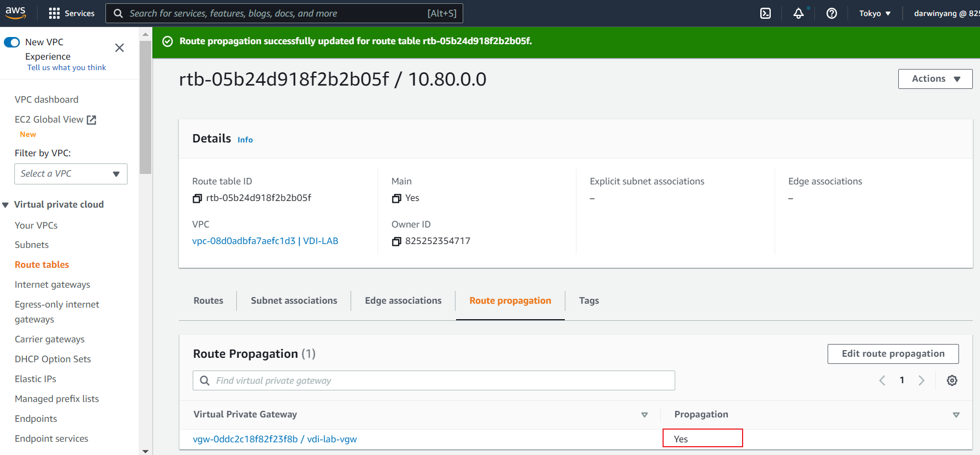980x455 pixels.
Task: Copy the Owner ID value
Action: coord(396,241)
